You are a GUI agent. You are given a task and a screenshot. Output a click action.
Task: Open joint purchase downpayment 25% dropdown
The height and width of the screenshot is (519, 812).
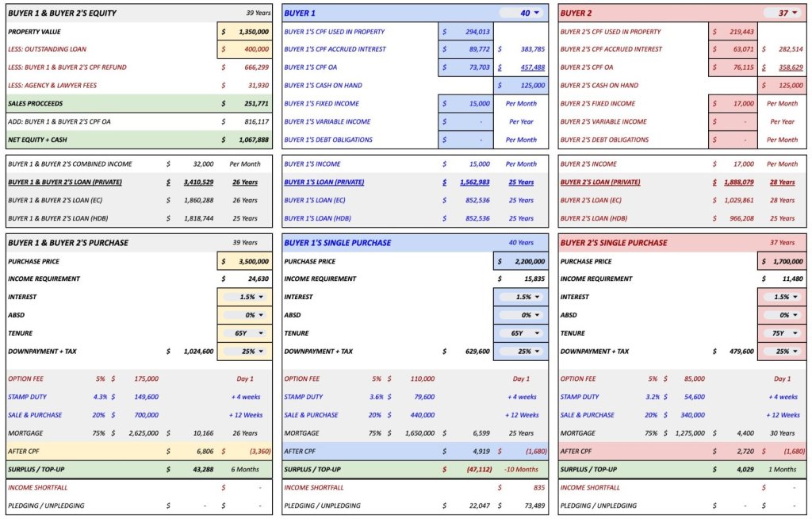coord(245,352)
